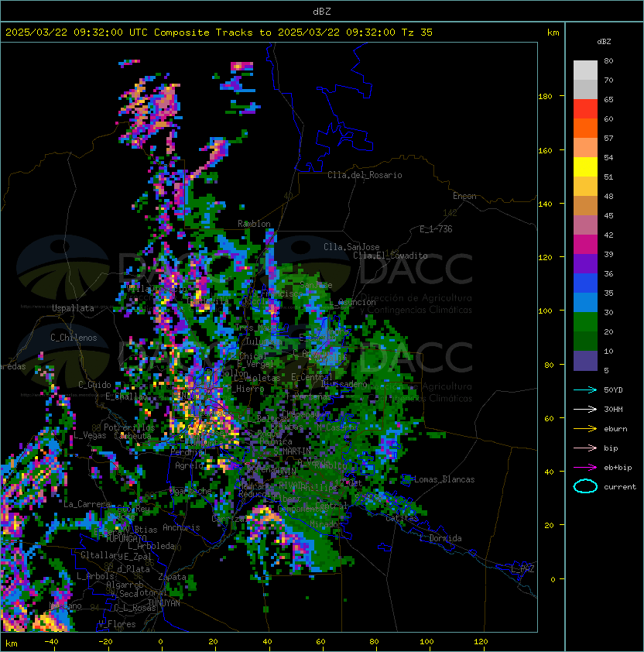644x652 pixels.
Task: Click the '65' value on the dBZ scale
Action: tap(608, 99)
